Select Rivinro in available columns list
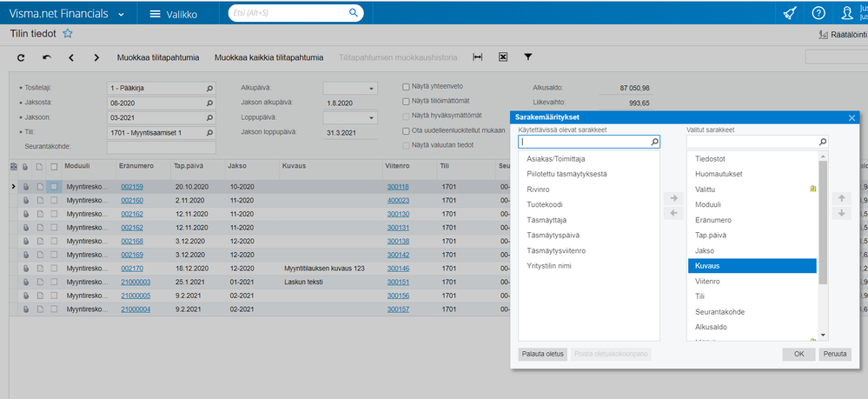This screenshot has height=399, width=868. pyautogui.click(x=539, y=189)
